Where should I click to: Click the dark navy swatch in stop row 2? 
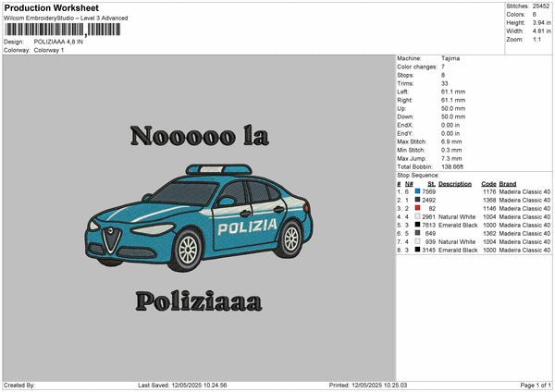pyautogui.click(x=418, y=200)
